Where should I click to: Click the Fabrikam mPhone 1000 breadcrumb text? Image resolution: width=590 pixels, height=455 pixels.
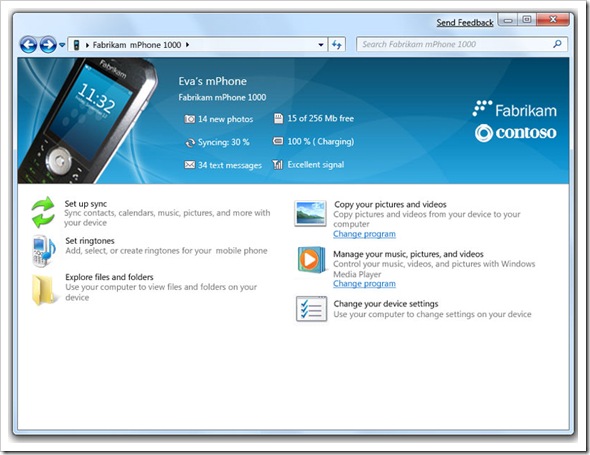(x=137, y=45)
